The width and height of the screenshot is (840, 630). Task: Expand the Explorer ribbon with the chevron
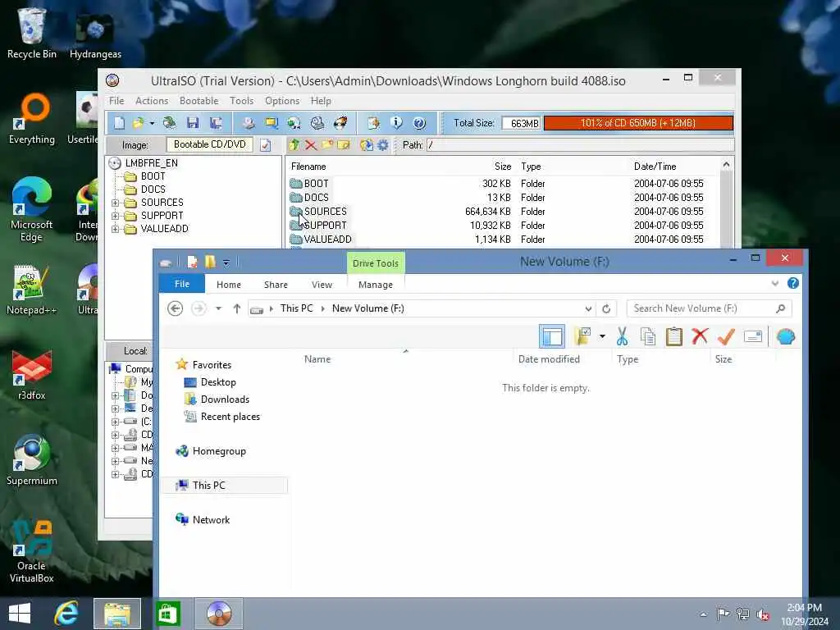click(x=774, y=283)
